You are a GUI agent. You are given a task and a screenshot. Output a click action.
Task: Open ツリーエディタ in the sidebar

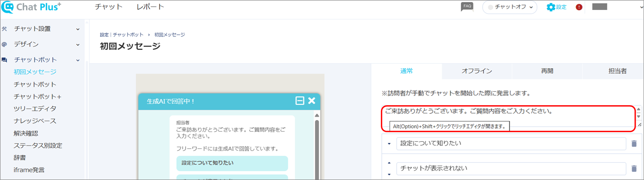click(x=35, y=109)
